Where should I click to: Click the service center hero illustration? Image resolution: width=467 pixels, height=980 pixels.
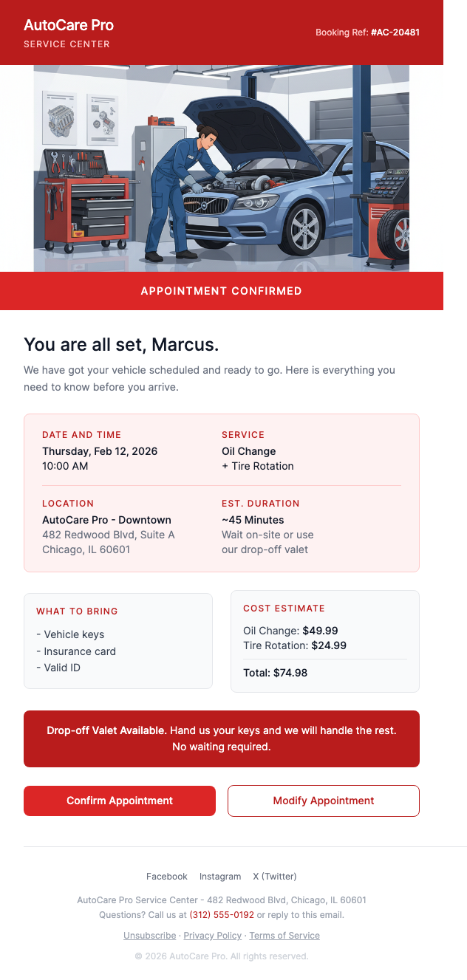[x=222, y=168]
